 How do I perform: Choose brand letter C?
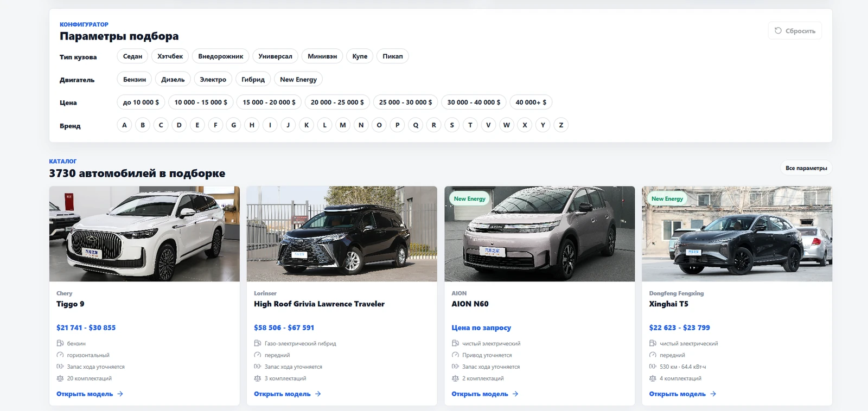pos(161,125)
